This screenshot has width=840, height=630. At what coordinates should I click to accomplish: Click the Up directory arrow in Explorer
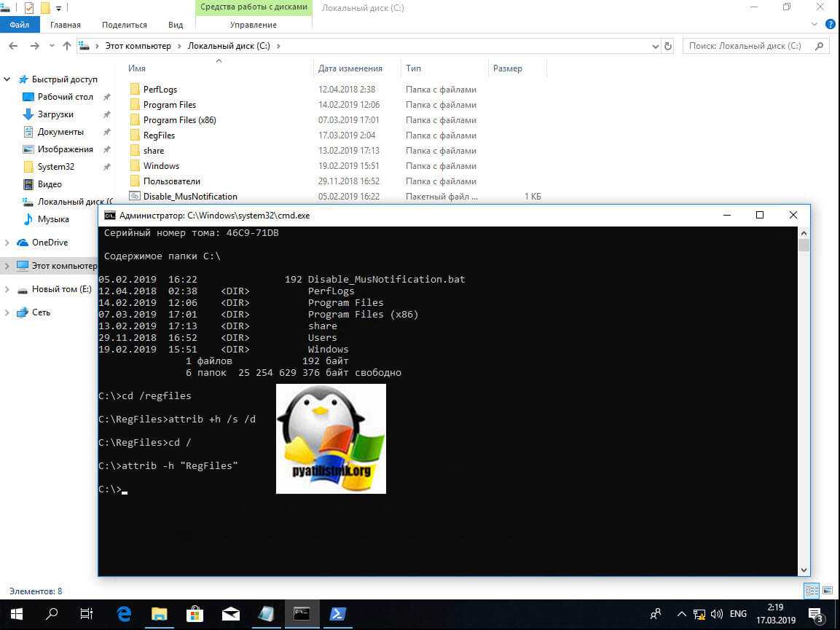coord(67,46)
